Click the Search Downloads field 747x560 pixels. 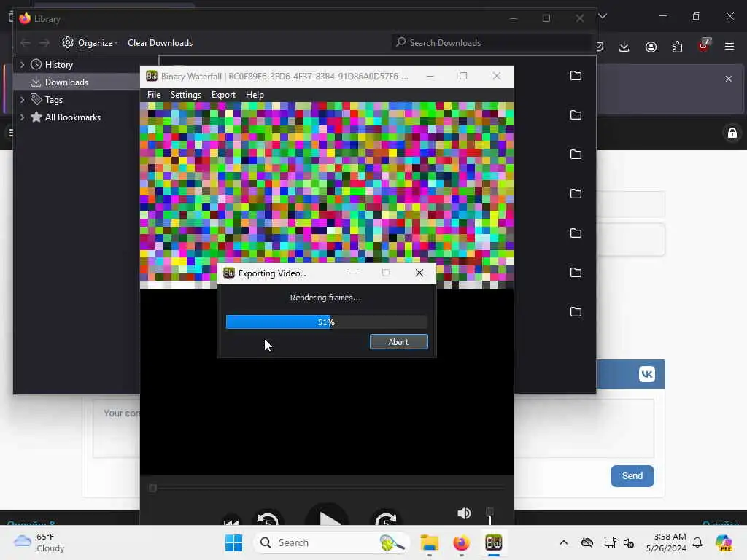(x=491, y=43)
